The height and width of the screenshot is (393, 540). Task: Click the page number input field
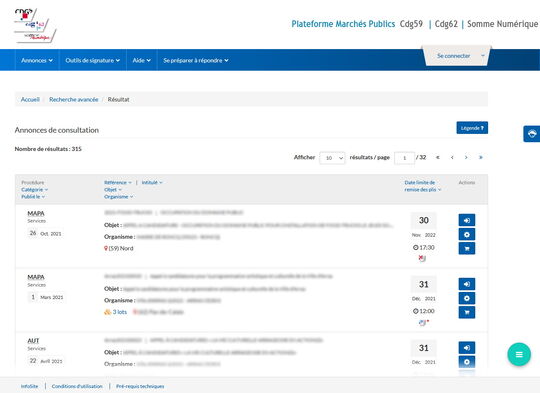(x=404, y=158)
